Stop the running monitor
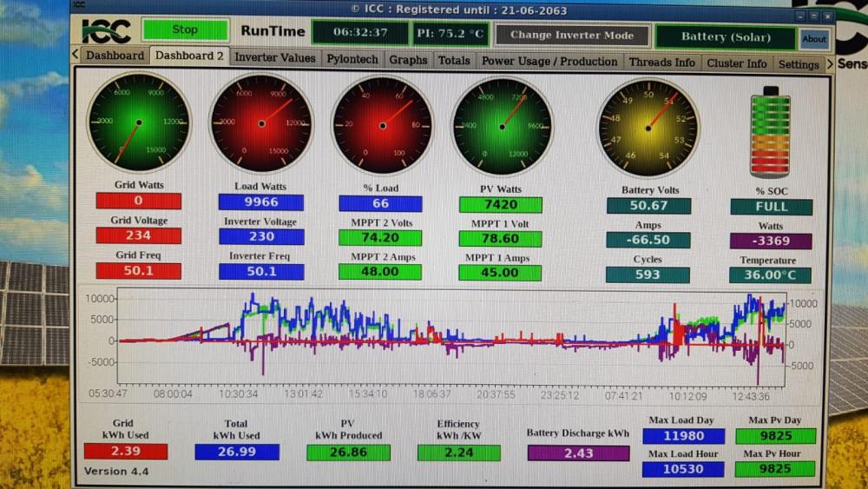Screen dimensions: 868x489 185,30
